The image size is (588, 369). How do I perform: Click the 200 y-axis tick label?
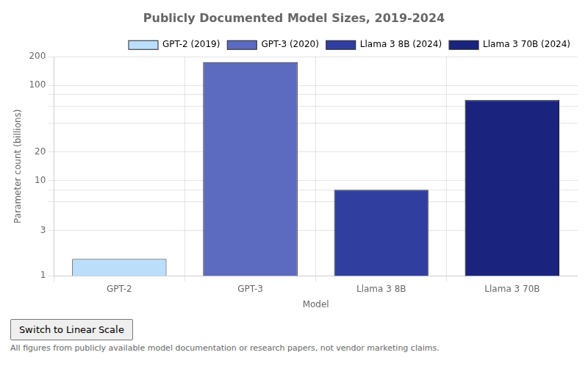[x=37, y=57]
